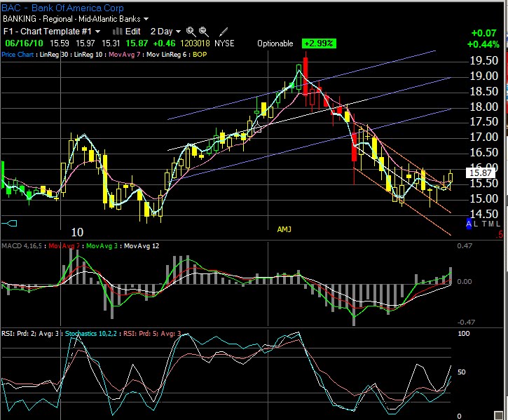Click the +0.07 change value top right

[x=483, y=33]
